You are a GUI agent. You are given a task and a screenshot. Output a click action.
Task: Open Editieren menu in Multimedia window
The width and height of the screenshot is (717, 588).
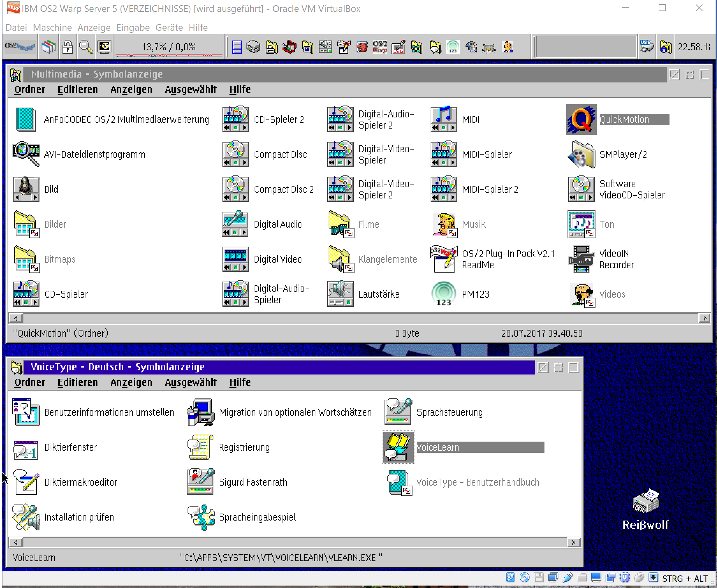click(x=78, y=89)
